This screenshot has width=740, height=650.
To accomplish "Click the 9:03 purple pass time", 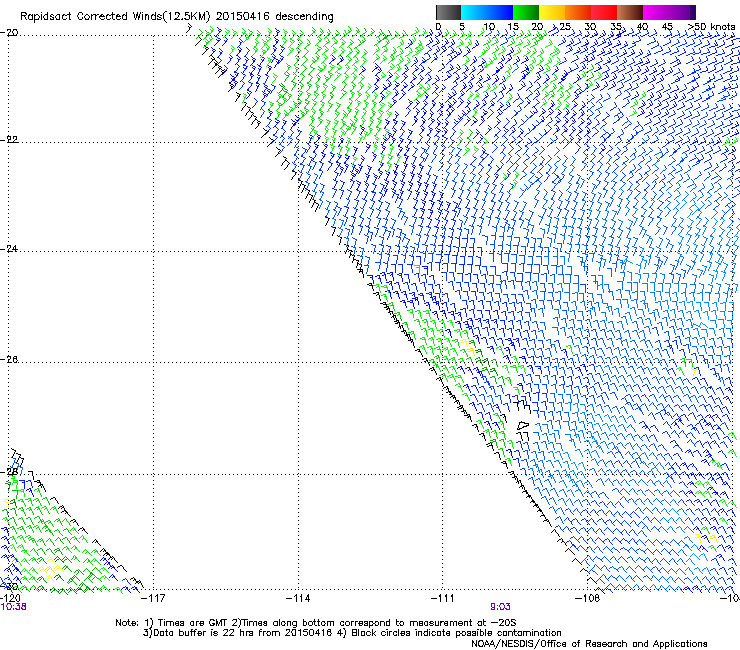I will pyautogui.click(x=500, y=607).
